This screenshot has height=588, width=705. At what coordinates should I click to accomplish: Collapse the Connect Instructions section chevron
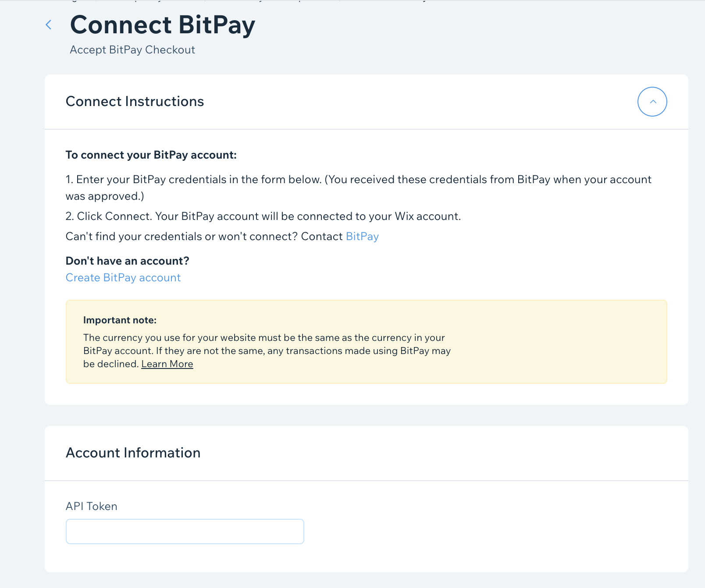(x=652, y=102)
